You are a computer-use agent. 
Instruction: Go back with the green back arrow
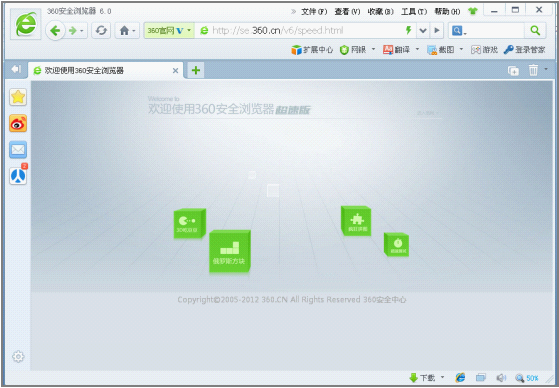tap(55, 31)
